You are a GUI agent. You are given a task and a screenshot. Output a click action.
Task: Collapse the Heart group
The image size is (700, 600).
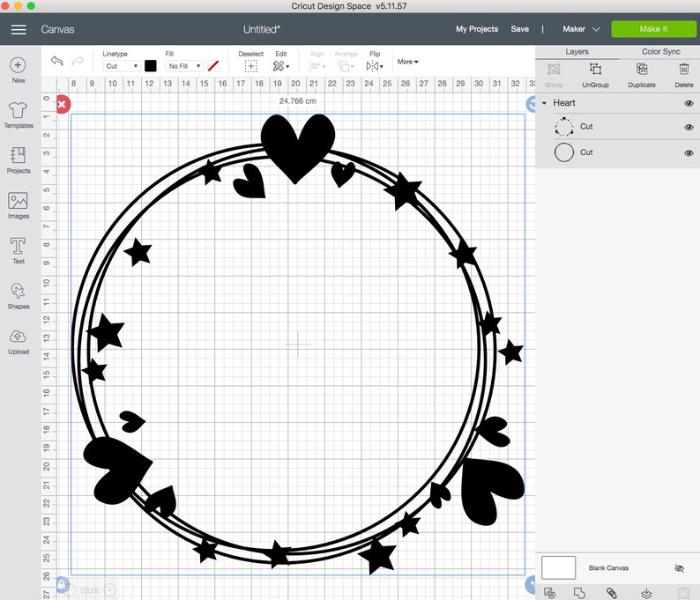544,103
